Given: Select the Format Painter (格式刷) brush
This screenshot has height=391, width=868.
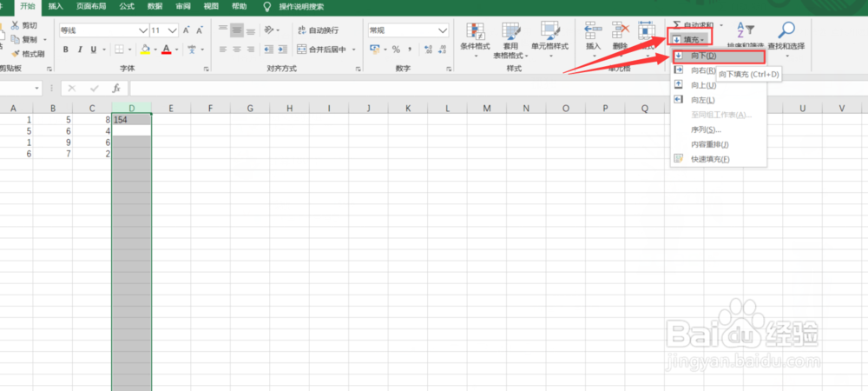Looking at the screenshot, I should click(28, 54).
